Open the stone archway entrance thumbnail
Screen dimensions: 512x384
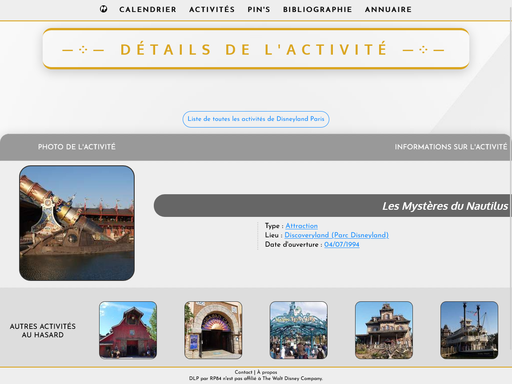pyautogui.click(x=213, y=330)
